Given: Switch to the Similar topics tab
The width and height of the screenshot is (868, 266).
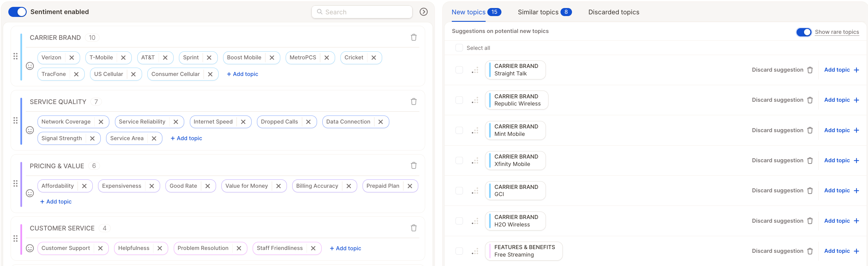Looking at the screenshot, I should [x=544, y=12].
